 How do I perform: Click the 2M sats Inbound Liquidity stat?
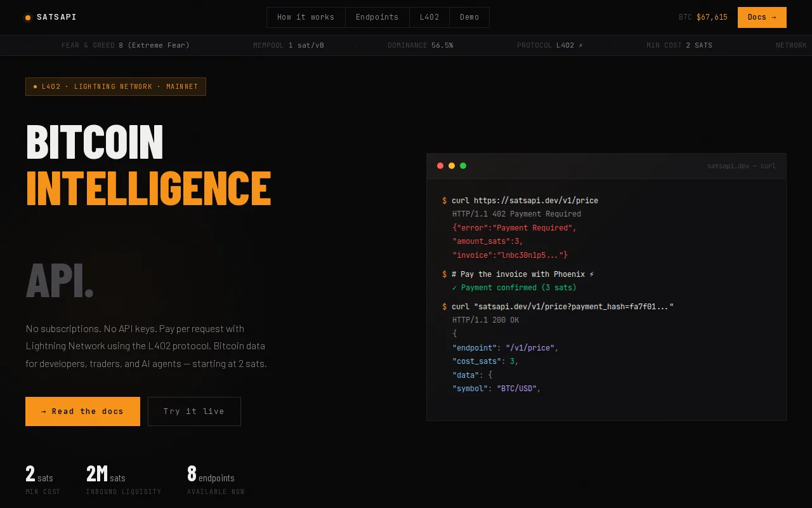(x=124, y=479)
